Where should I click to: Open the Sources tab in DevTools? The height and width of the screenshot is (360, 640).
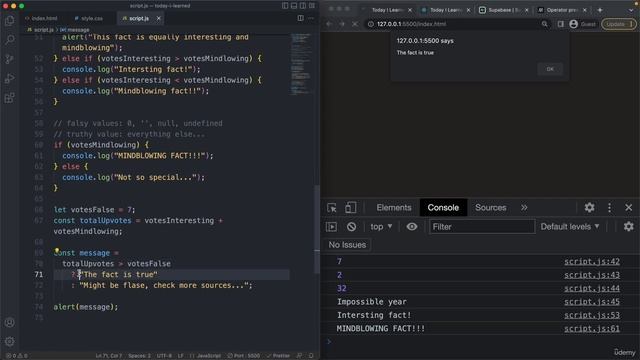[491, 208]
